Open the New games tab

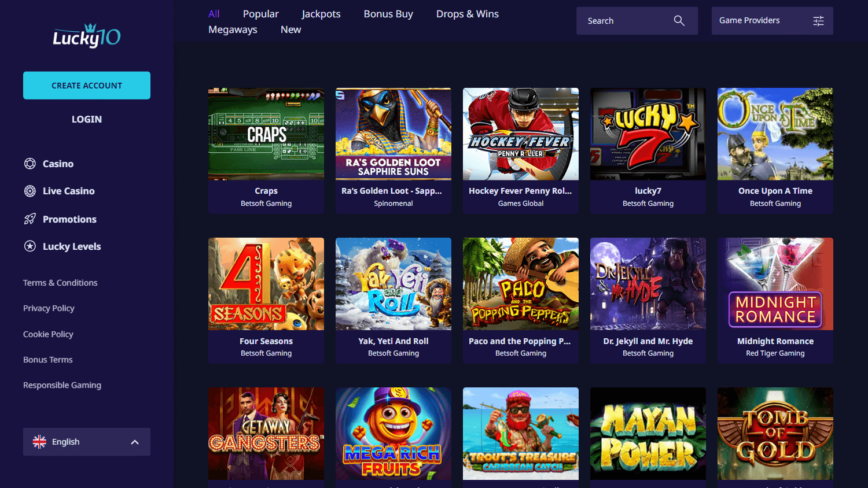click(x=290, y=29)
